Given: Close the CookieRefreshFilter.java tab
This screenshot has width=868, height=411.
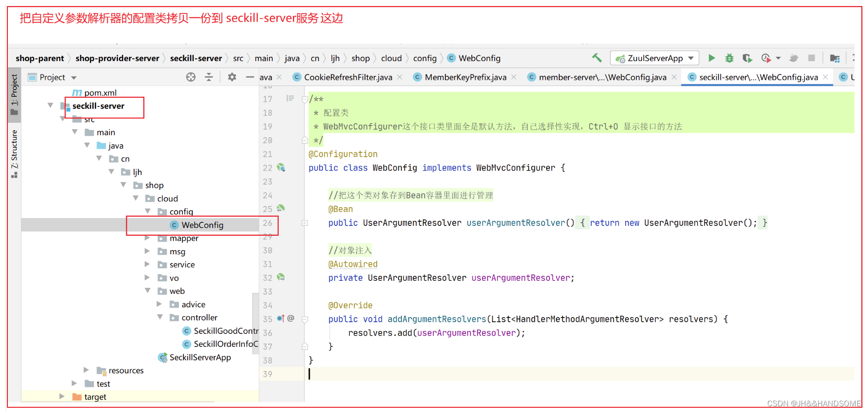Looking at the screenshot, I should coord(399,77).
